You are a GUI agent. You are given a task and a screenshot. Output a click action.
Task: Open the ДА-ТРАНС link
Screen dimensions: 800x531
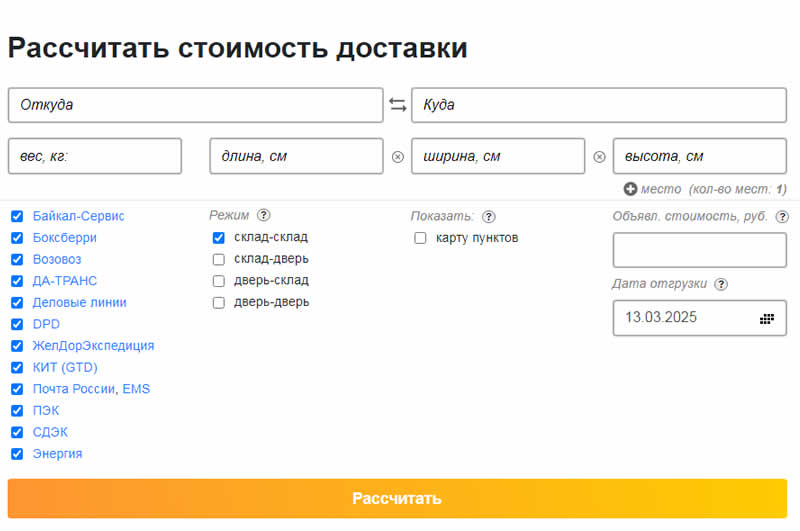(65, 281)
